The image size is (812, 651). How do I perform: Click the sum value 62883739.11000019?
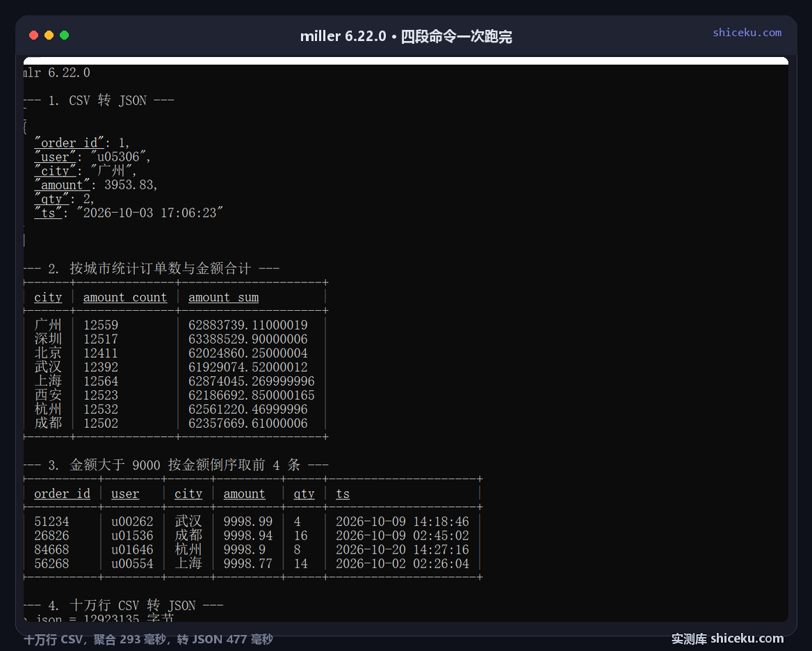coord(247,325)
